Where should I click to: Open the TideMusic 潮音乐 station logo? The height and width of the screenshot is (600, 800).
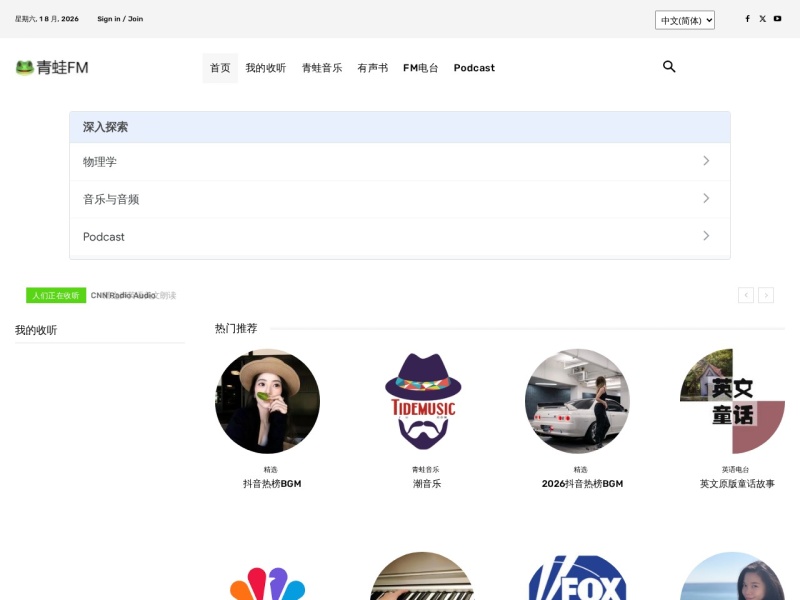tap(423, 401)
